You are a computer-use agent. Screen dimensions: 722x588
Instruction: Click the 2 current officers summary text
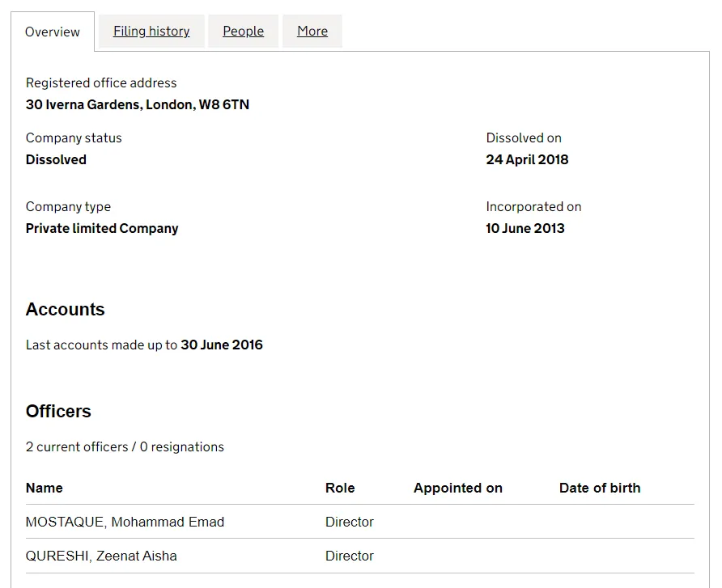click(125, 446)
